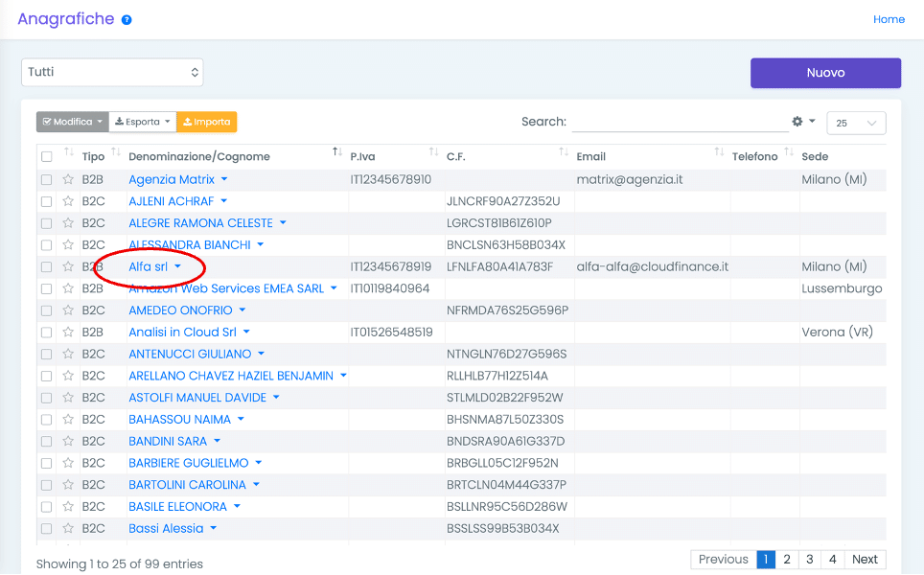Viewport: 924px width, 575px height.
Task: Tick the select-all checkbox in table header
Action: (46, 156)
